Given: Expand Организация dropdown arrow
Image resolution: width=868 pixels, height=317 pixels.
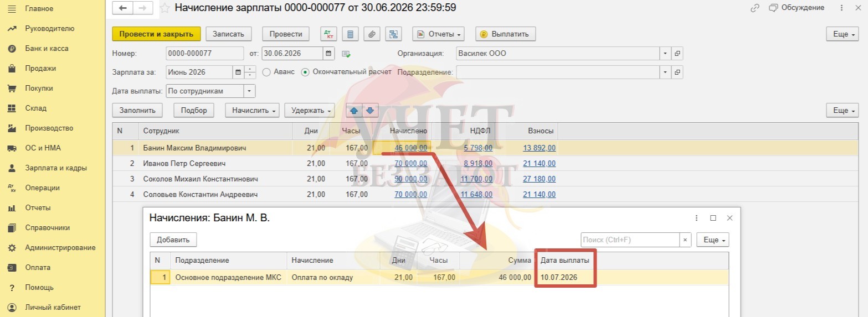Looking at the screenshot, I should click(x=665, y=54).
